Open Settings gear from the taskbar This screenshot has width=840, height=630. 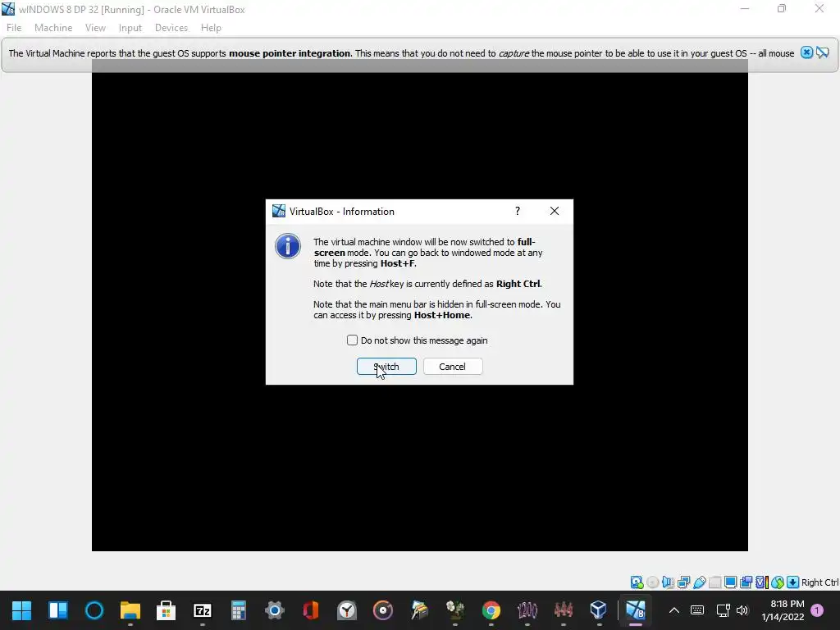tap(275, 610)
